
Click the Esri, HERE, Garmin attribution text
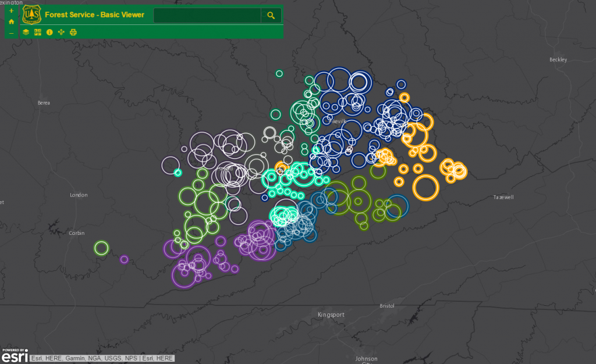click(102, 358)
